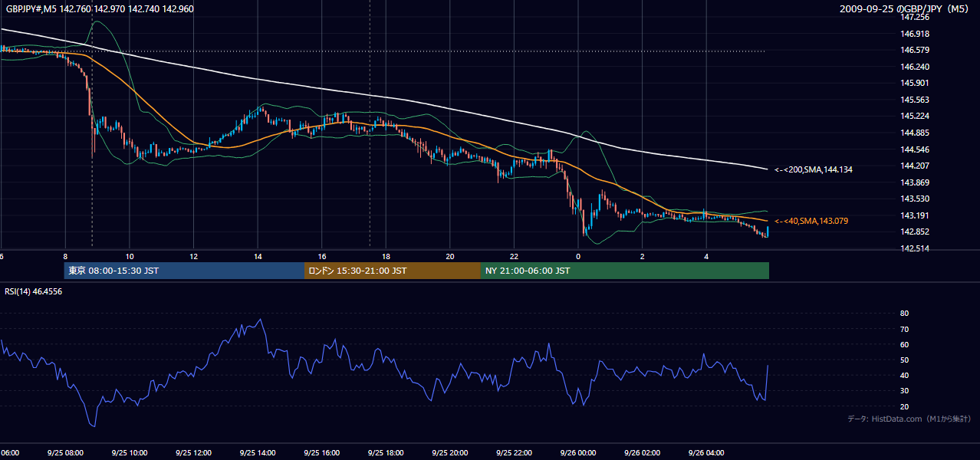The image size is (980, 460).
Task: Click hour label 2 under the price chart
Action: coord(642,256)
